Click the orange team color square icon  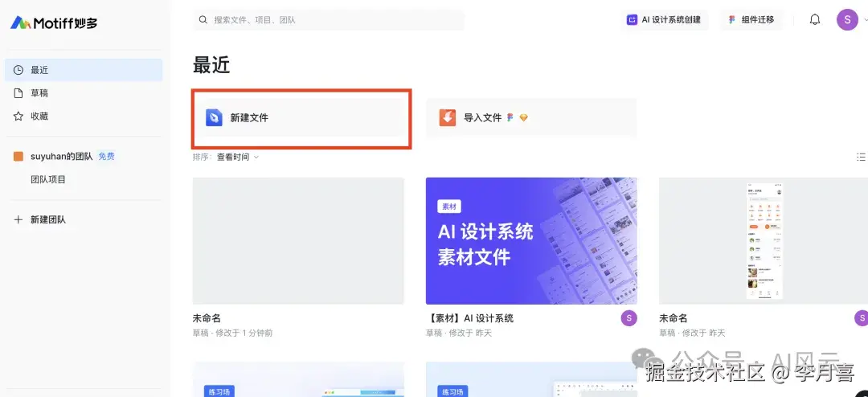pos(18,156)
